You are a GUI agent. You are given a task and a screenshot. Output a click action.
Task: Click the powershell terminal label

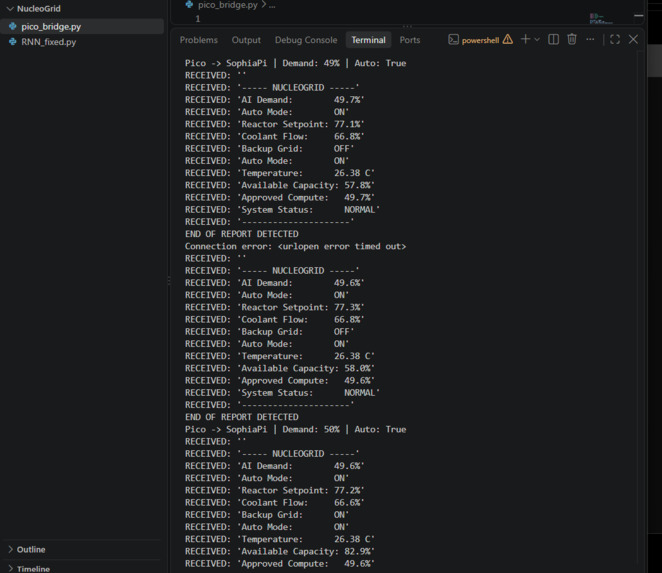(x=480, y=41)
